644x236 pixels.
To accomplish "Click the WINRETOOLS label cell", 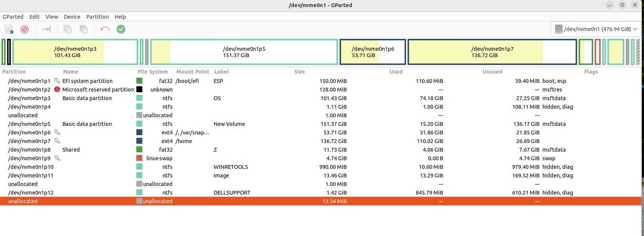I will click(x=231, y=167).
